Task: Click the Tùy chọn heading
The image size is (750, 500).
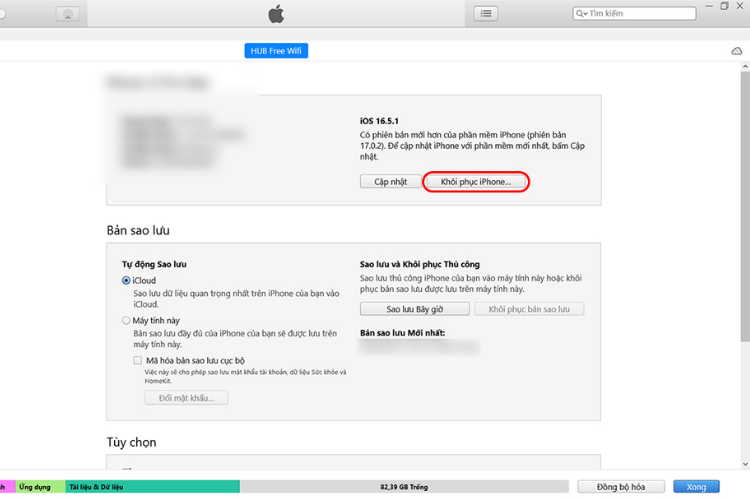Action: tap(132, 442)
